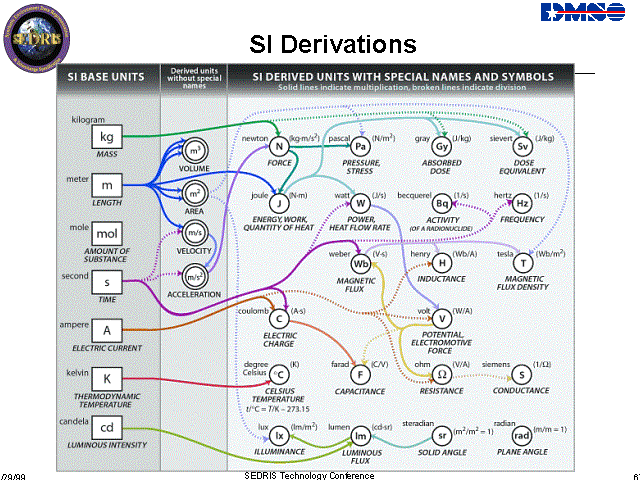Click the SI DERIVED UNITS WITH SPECIAL NAMES header
Viewport: 640px width, 480px height.
(x=403, y=77)
